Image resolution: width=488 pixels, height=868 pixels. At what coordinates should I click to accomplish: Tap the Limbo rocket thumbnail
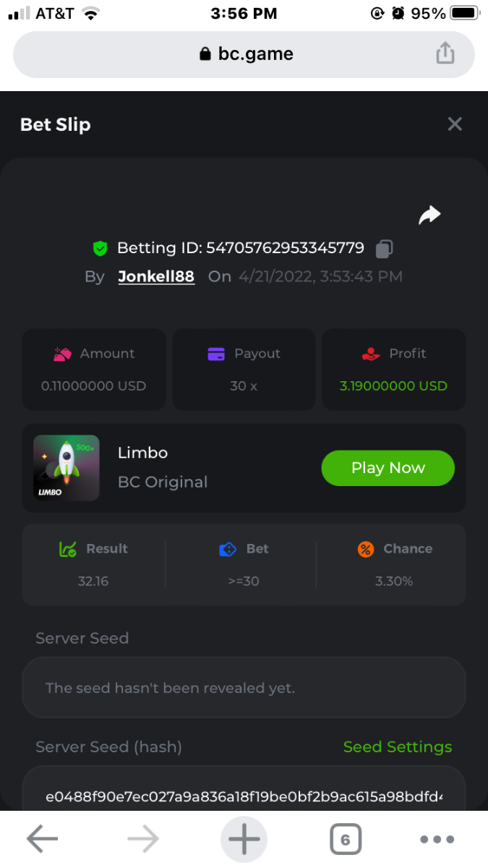[x=67, y=468]
